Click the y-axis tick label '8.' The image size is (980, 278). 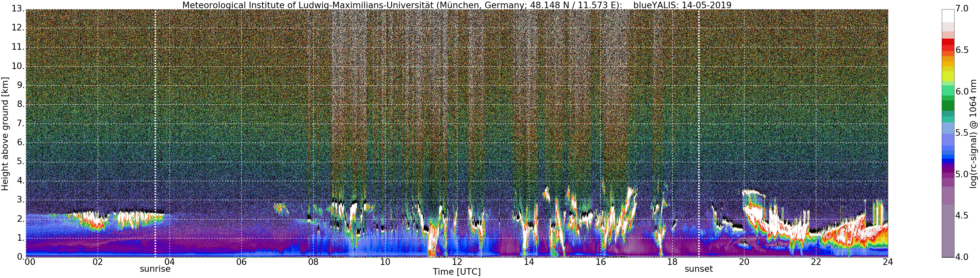[x=20, y=104]
